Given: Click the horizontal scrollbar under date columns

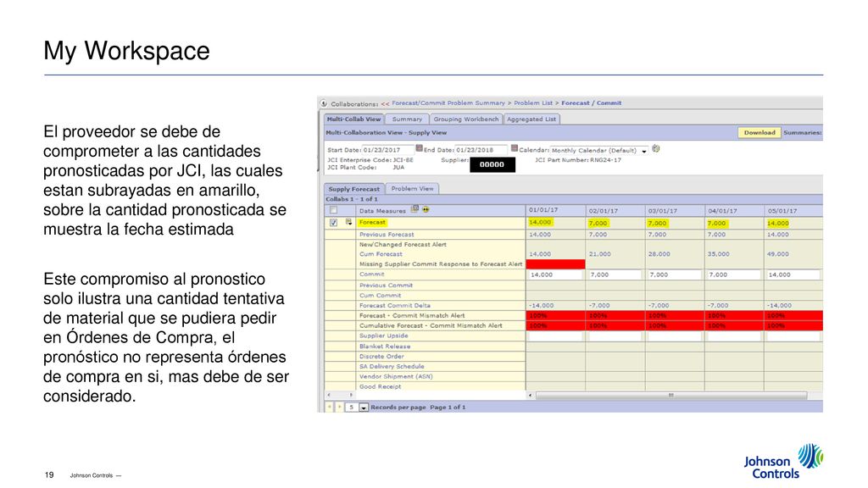Looking at the screenshot, I should [x=671, y=395].
